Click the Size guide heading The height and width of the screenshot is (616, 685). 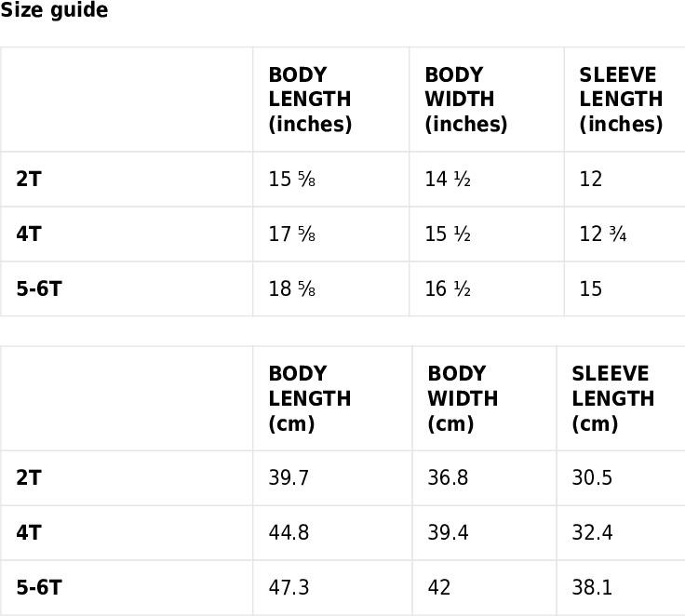pyautogui.click(x=54, y=10)
